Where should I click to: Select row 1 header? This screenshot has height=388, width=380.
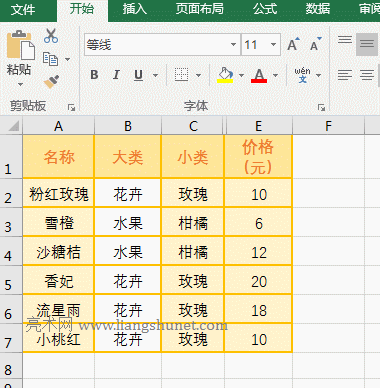(11, 157)
